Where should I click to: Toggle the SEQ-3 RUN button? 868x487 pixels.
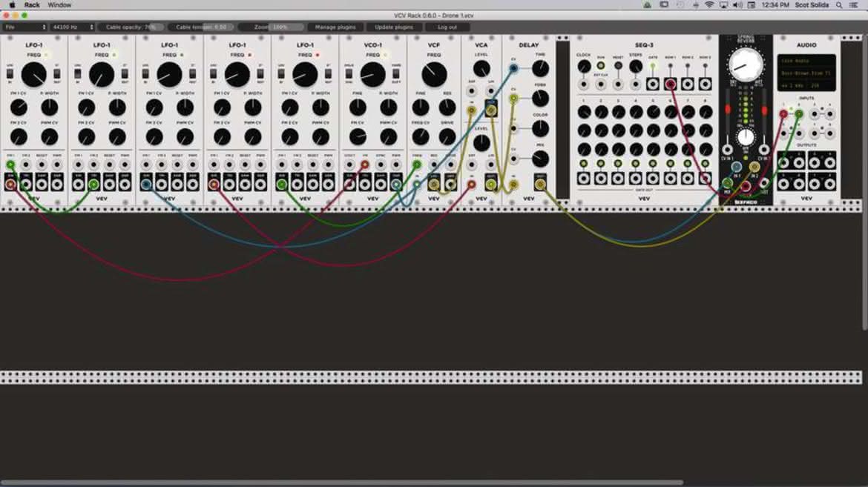click(601, 66)
